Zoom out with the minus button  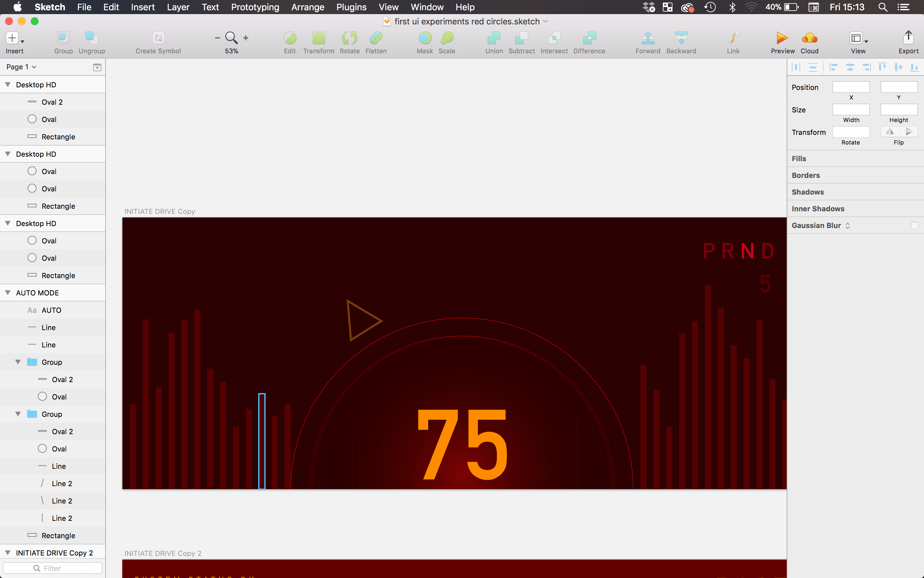(217, 38)
